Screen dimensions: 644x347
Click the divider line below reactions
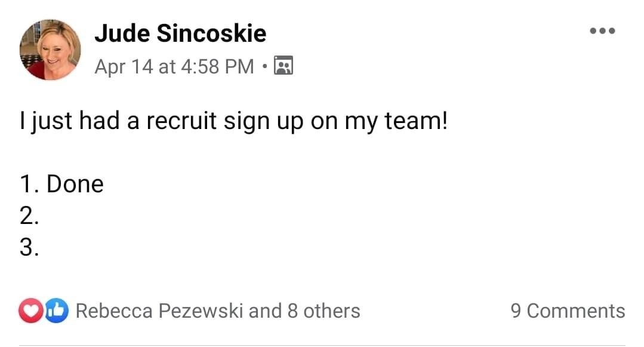coord(322,345)
